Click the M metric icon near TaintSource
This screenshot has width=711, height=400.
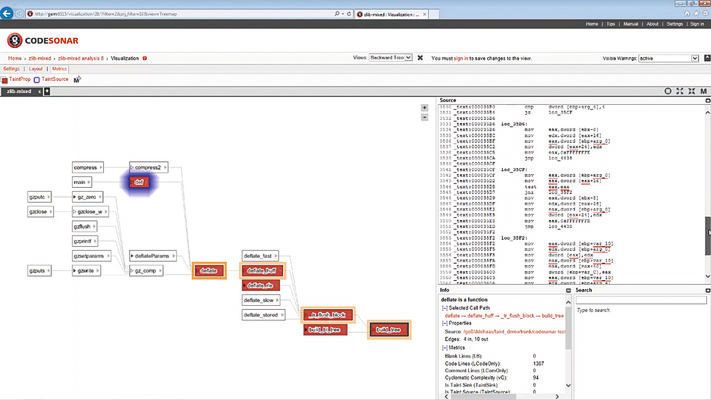pyautogui.click(x=77, y=79)
